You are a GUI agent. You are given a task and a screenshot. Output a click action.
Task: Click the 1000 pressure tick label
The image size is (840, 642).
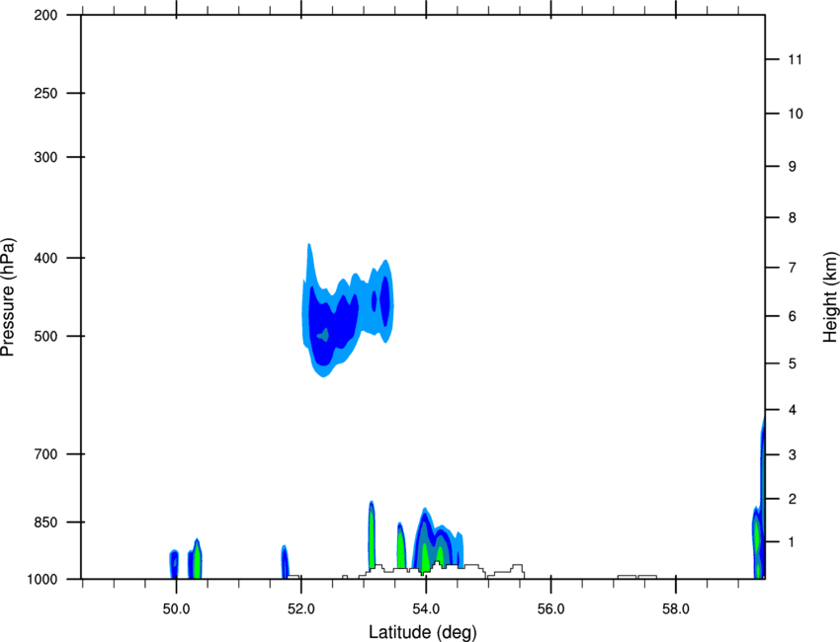42,580
